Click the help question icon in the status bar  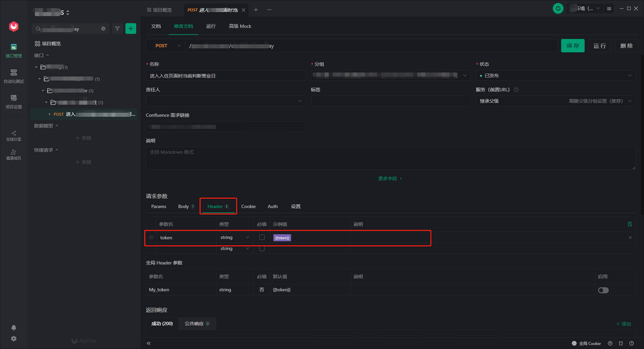click(x=632, y=344)
